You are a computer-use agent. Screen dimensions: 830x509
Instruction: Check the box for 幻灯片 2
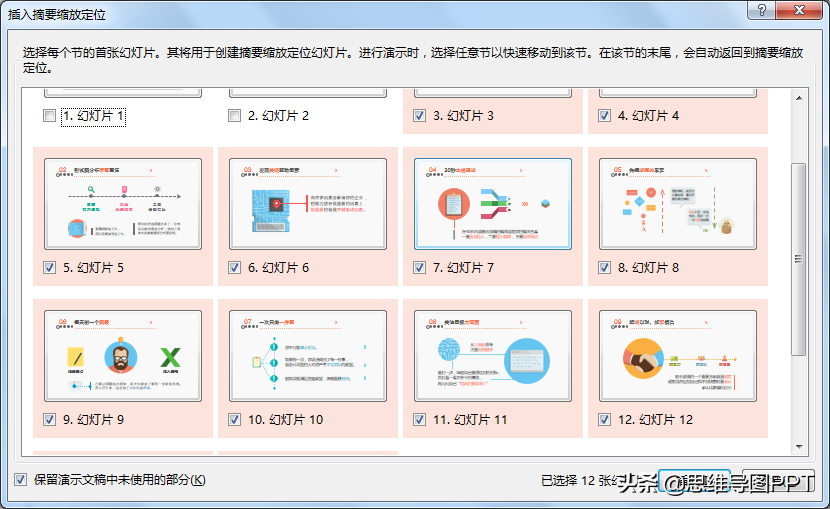tap(234, 115)
